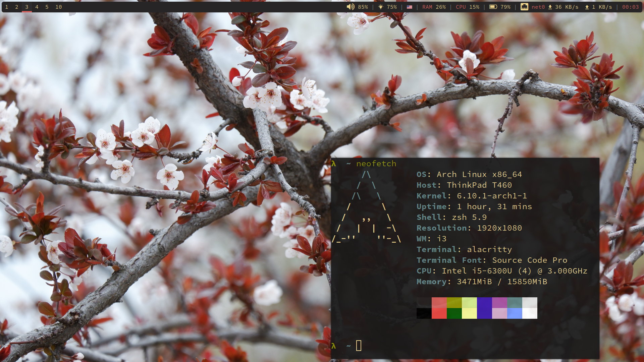
Task: Click the terminal cursor block at prompt
Action: click(x=359, y=346)
